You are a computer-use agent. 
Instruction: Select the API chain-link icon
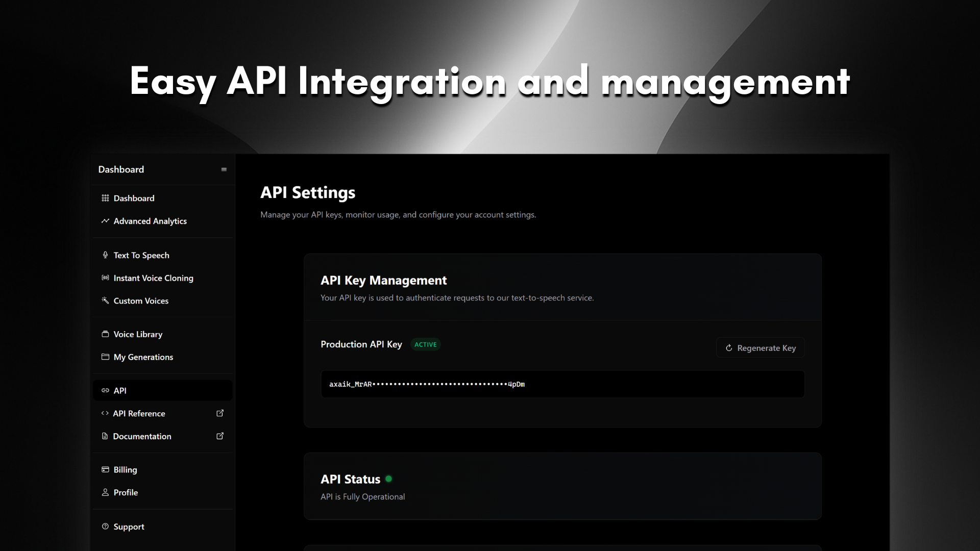click(105, 391)
